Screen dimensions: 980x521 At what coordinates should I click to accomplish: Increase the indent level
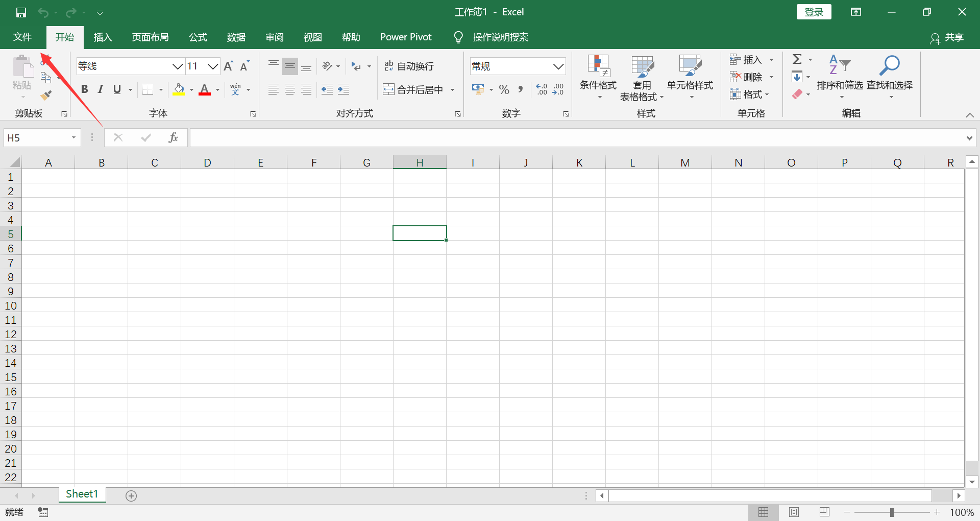pyautogui.click(x=344, y=89)
